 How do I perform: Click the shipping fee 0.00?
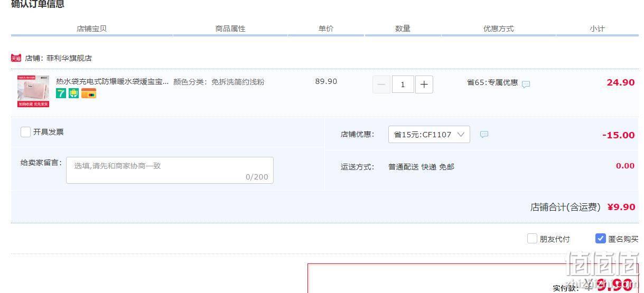click(x=625, y=166)
